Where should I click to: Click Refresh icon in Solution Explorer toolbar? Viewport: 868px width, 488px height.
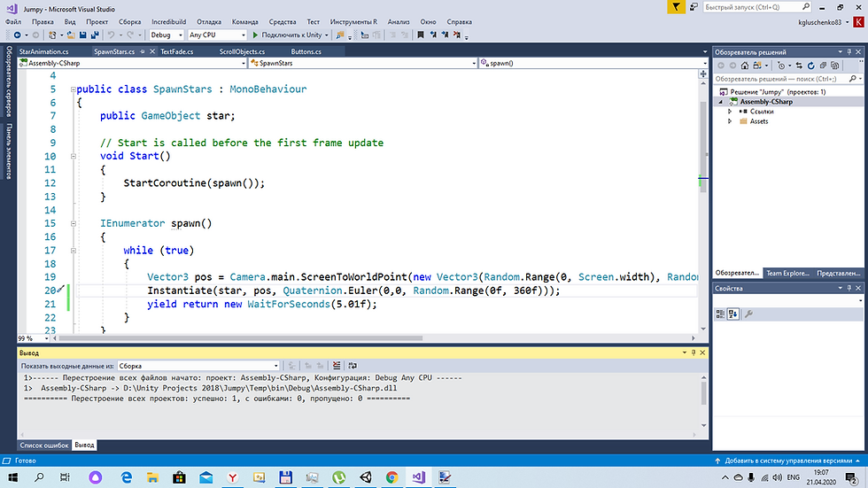click(x=811, y=66)
